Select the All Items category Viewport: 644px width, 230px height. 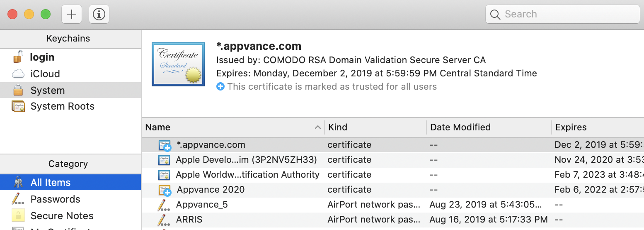[70, 182]
